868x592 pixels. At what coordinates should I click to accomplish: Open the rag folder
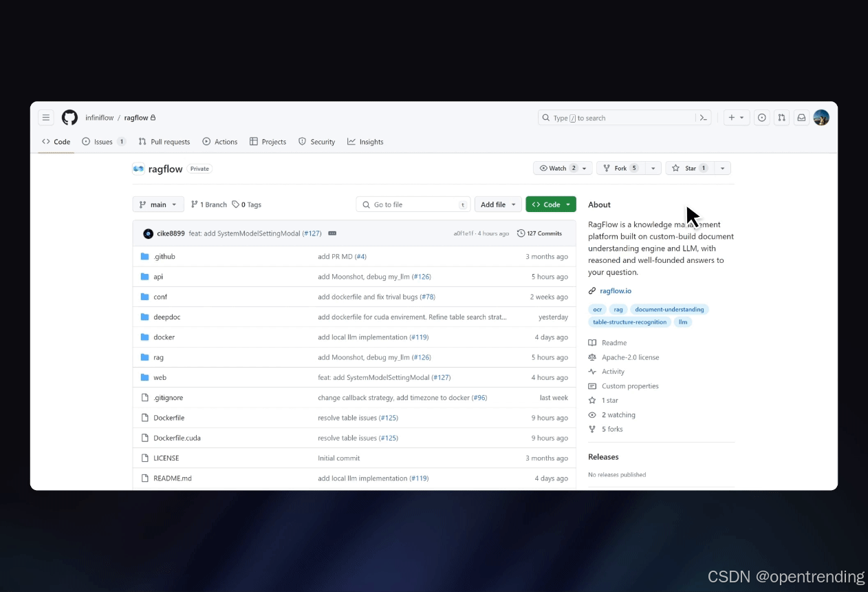point(158,357)
